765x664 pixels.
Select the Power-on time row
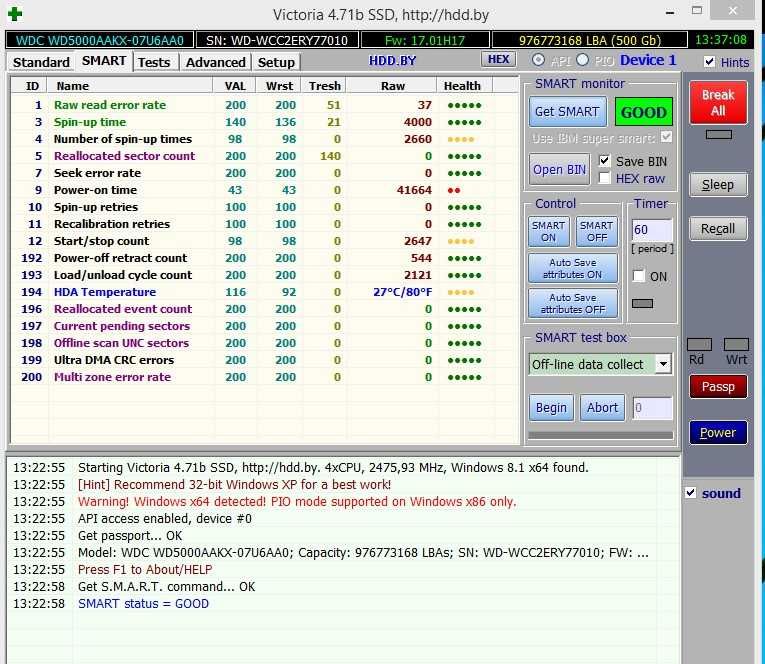point(263,190)
